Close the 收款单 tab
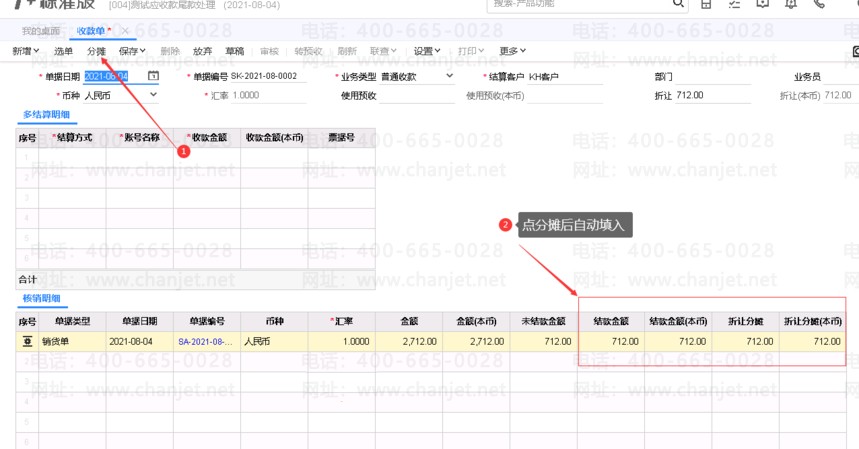 [x=125, y=31]
